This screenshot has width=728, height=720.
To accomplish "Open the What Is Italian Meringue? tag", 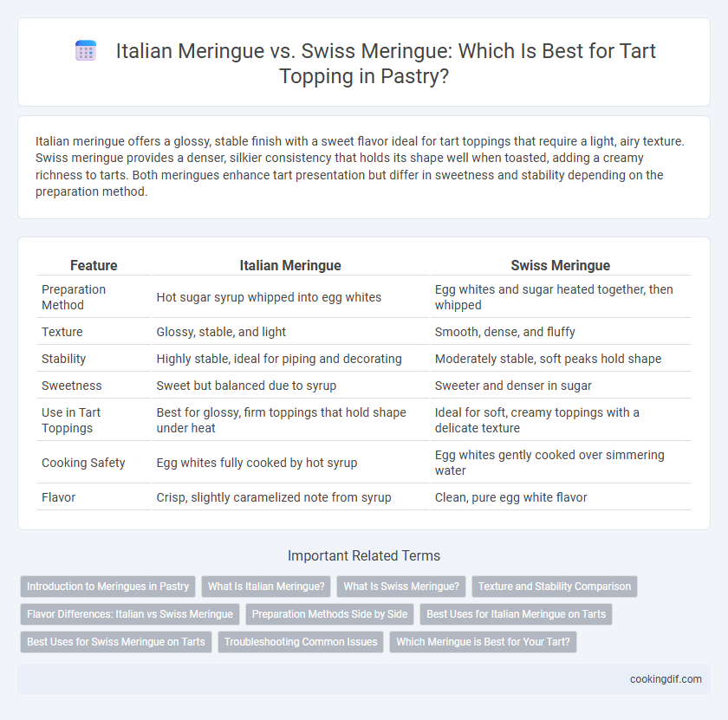I will click(266, 587).
